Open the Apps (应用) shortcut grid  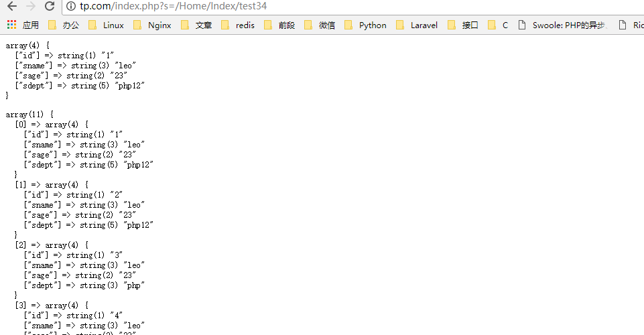pos(23,25)
